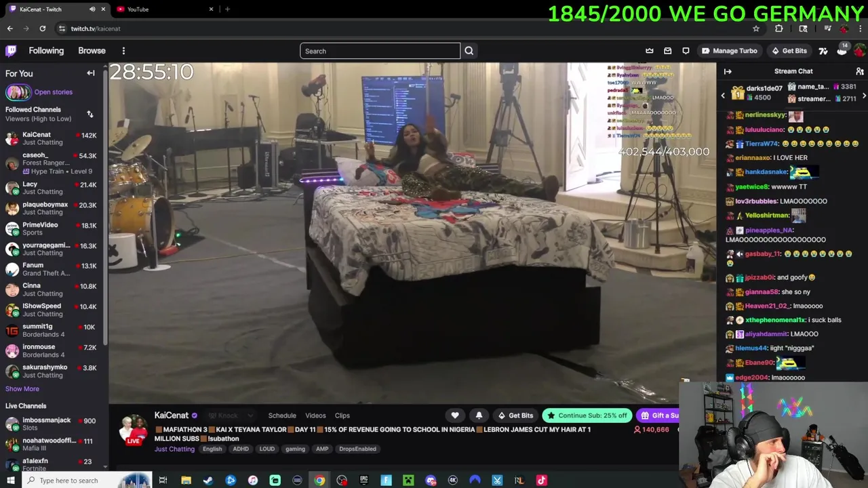Open IShowSpeed channel in sidebar
868x488 pixels.
point(52,310)
